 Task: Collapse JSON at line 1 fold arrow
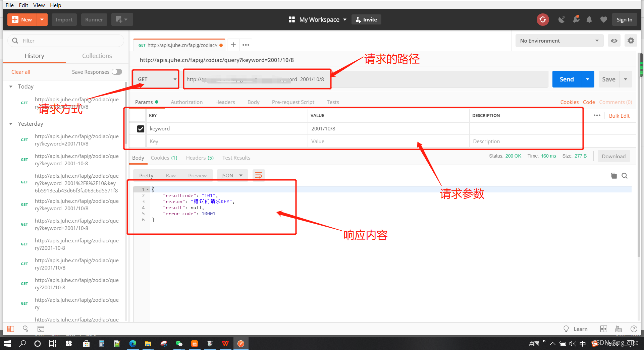coord(148,189)
